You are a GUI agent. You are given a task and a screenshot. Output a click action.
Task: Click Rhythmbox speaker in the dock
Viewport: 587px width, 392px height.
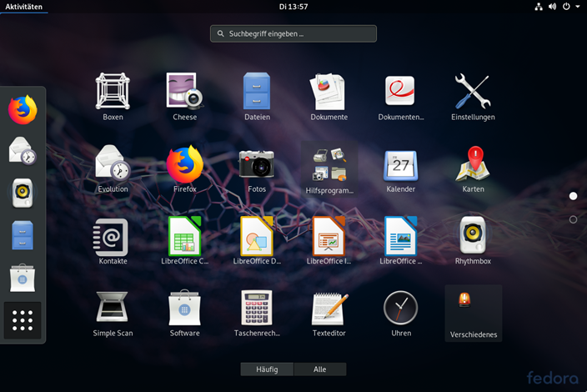[x=23, y=193]
